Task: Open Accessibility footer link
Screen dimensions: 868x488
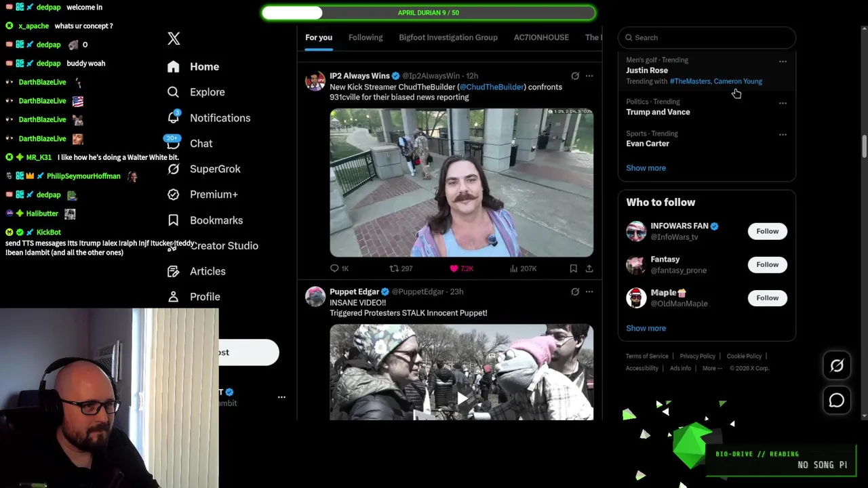Action: point(642,368)
